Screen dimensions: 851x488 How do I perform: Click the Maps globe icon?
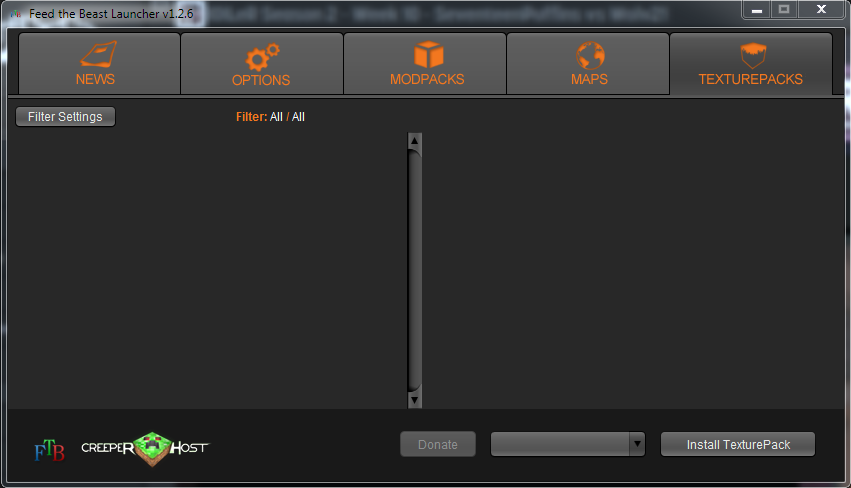(590, 55)
